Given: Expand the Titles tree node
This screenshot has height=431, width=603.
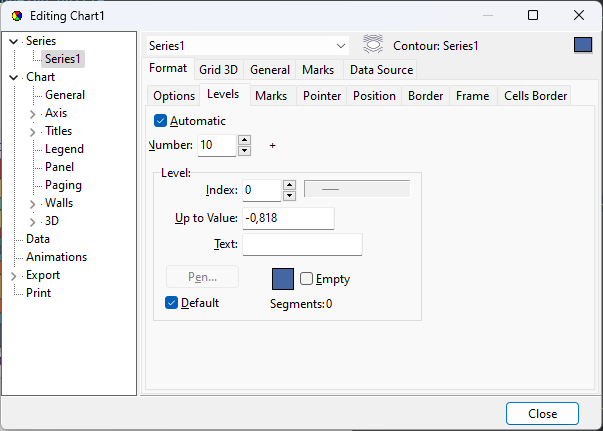Looking at the screenshot, I should [33, 132].
